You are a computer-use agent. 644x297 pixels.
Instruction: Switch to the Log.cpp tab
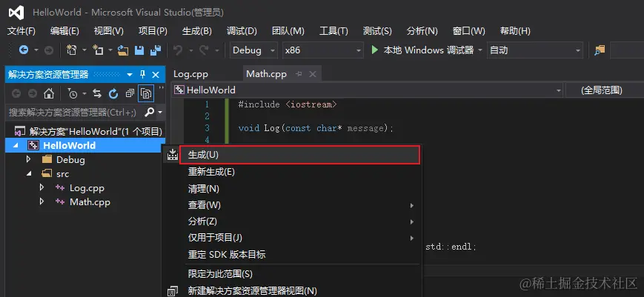pos(190,74)
